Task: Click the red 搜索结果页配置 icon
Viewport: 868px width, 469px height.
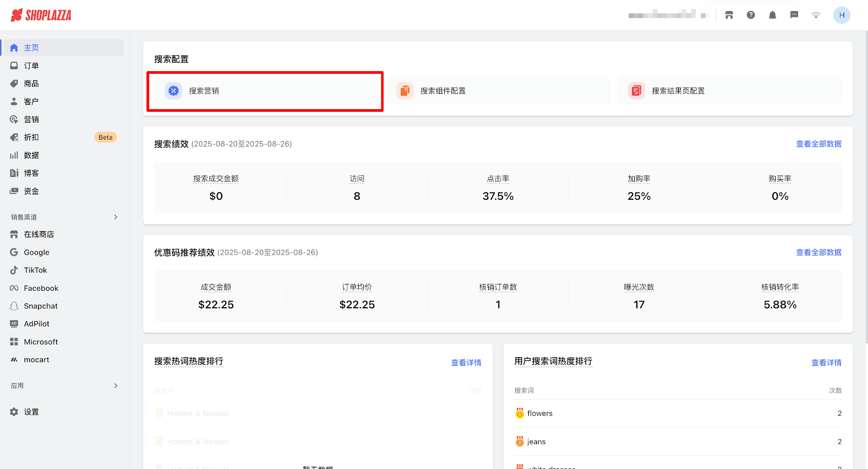Action: (x=636, y=91)
